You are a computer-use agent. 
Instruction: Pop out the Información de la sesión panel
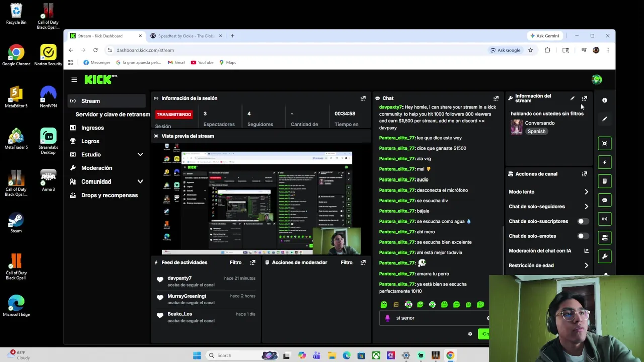click(363, 98)
